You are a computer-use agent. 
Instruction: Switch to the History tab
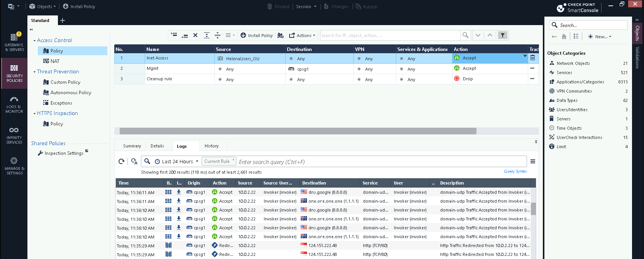click(211, 146)
